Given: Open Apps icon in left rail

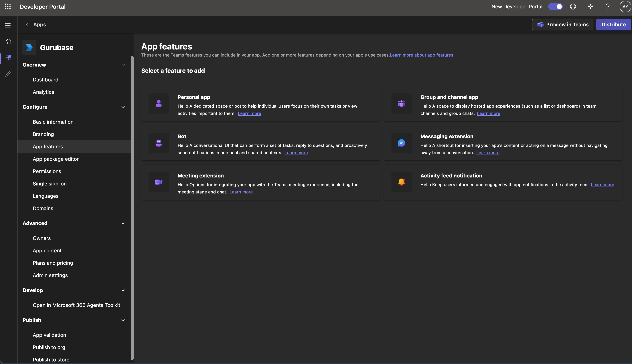Looking at the screenshot, I should tap(8, 57).
